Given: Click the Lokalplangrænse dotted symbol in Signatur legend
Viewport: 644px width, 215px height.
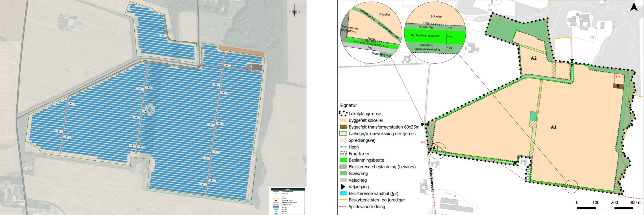Looking at the screenshot, I should click(343, 113).
